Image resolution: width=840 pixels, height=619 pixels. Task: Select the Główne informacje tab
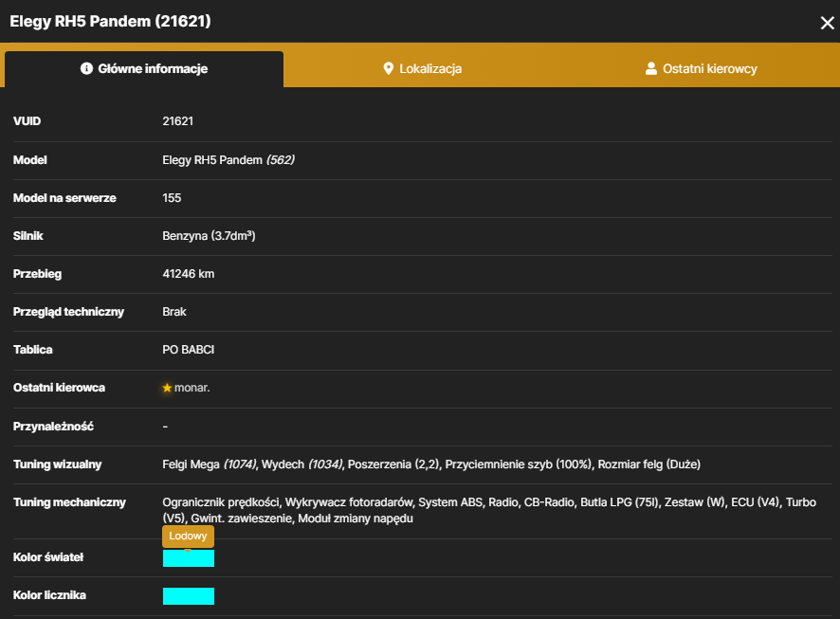click(x=144, y=69)
